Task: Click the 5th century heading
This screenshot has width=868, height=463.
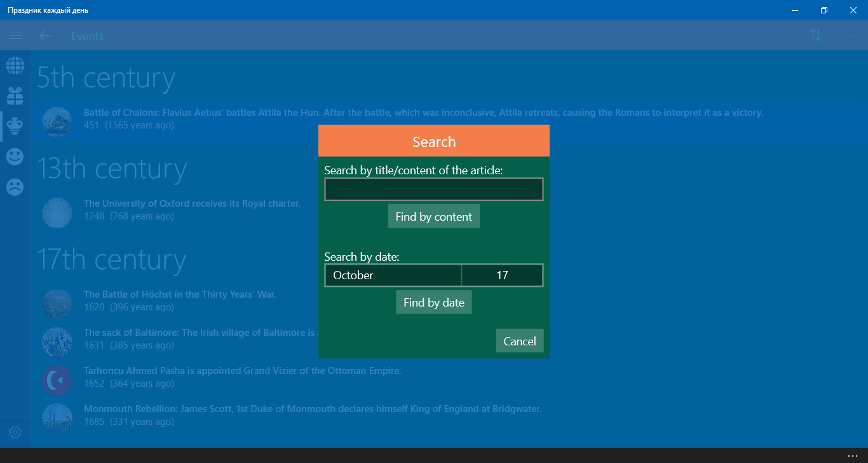Action: 106,78
